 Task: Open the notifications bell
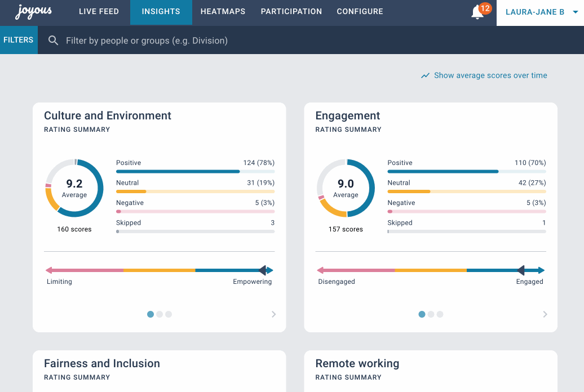tap(477, 12)
